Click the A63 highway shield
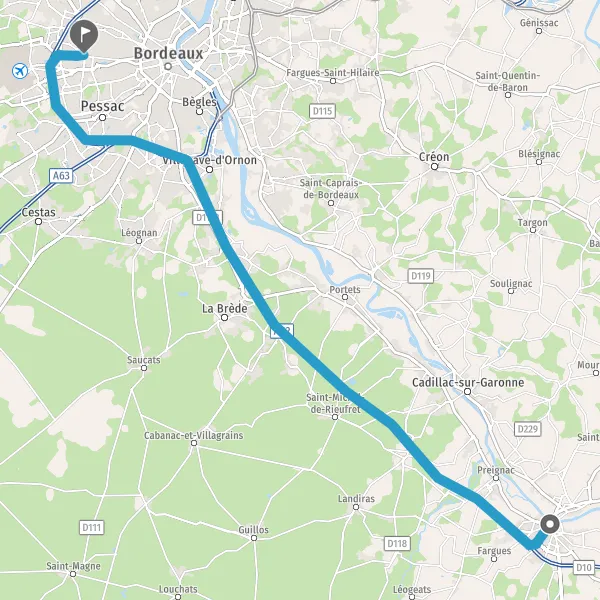Viewport: 600px width, 600px height. coord(61,176)
